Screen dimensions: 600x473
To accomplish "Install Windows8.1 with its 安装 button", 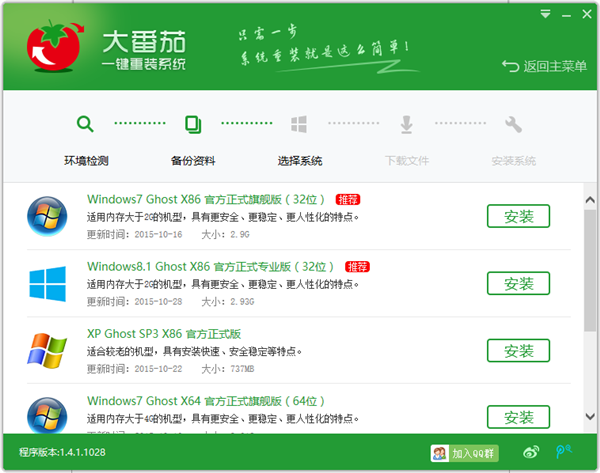I will 518,283.
